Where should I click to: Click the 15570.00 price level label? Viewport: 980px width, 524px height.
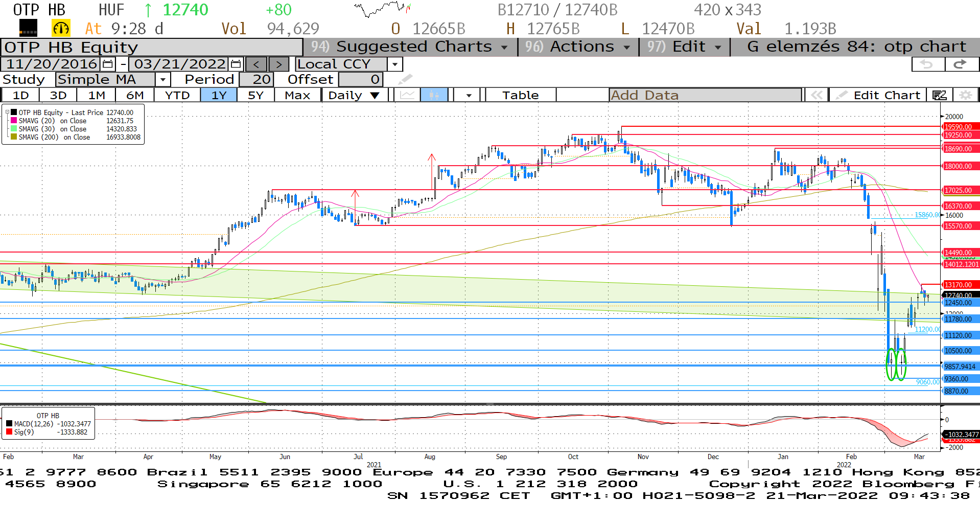click(x=960, y=226)
